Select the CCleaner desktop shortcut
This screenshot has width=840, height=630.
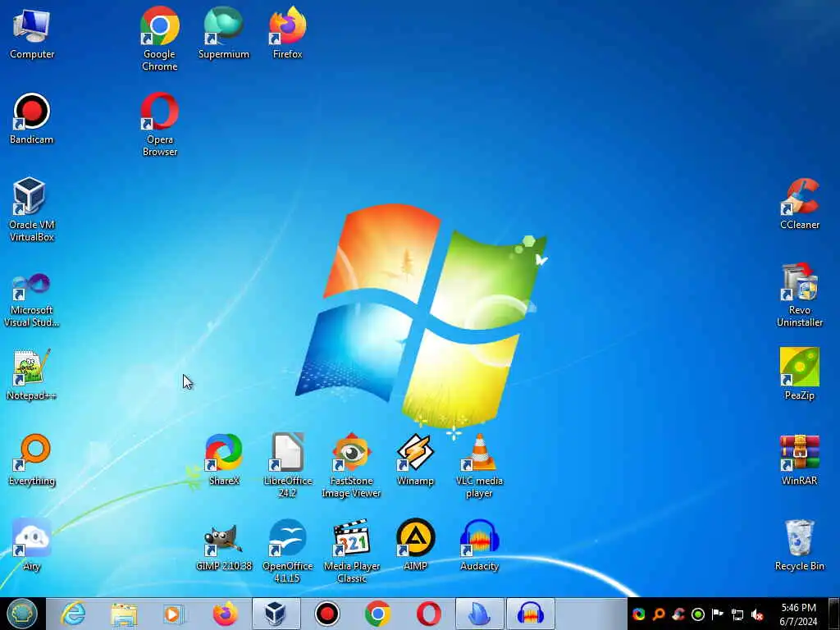[799, 204]
